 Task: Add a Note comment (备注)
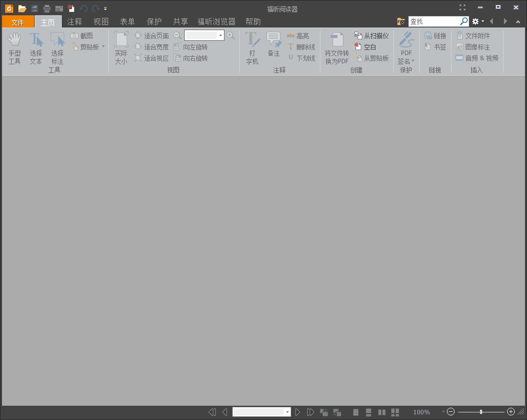(x=274, y=46)
